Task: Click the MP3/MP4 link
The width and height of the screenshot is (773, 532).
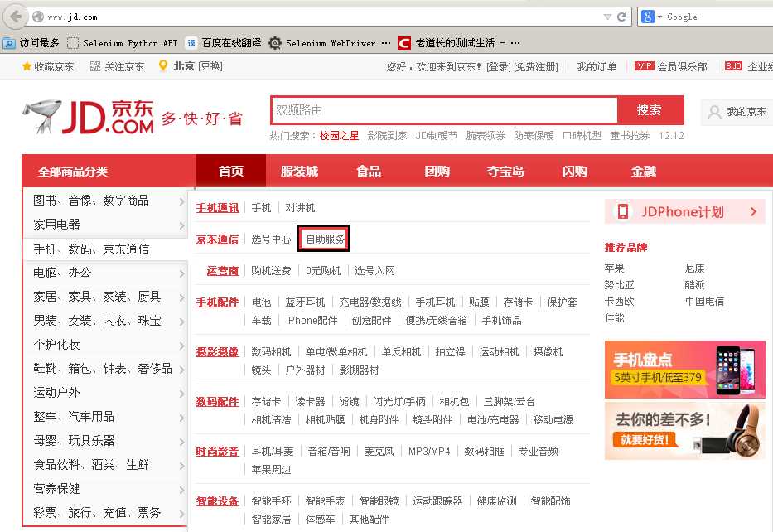Action: [429, 451]
